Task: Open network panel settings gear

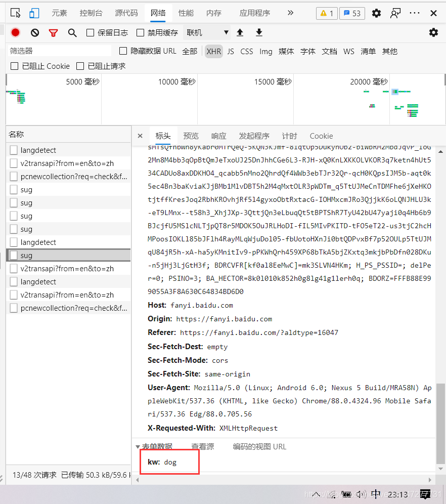Action: pyautogui.click(x=433, y=32)
